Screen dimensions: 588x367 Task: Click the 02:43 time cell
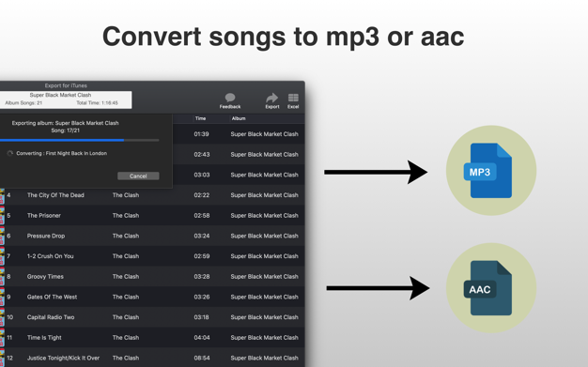coord(202,155)
